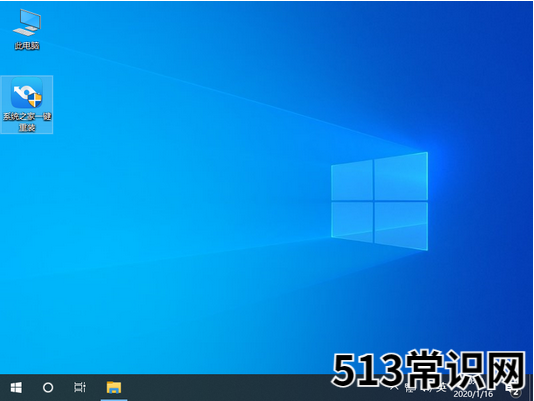Open Task View from the taskbar
The width and height of the screenshot is (534, 401).
pyautogui.click(x=80, y=387)
